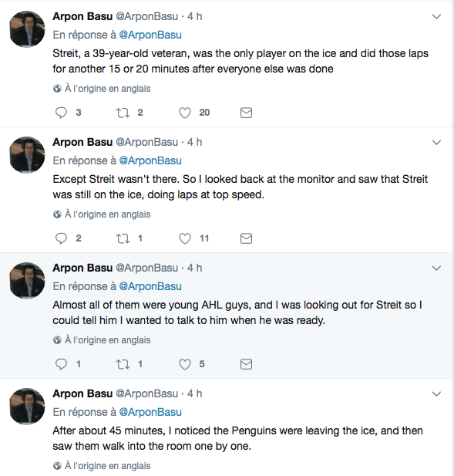Screen dimensions: 454x476
Task: Open the chevron menu on the monitor tweet
Action: point(436,143)
